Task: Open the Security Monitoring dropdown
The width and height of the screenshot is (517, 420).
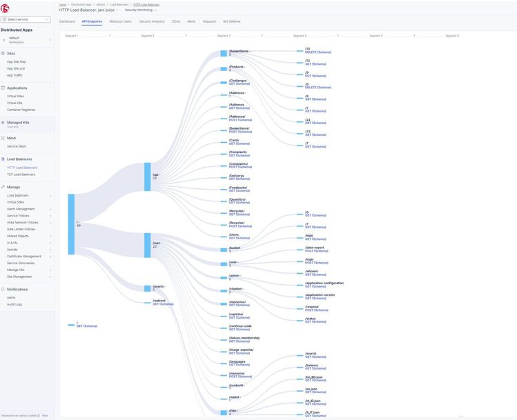Action: (x=140, y=10)
